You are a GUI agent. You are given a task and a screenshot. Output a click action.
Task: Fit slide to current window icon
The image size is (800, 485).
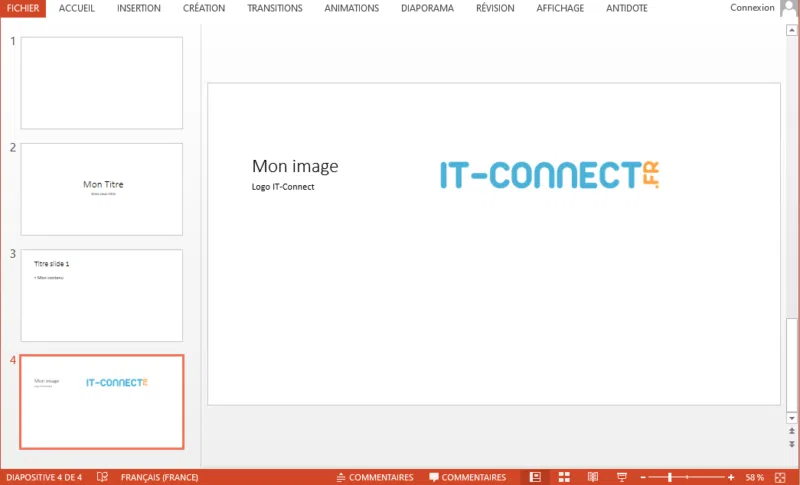tap(780, 477)
